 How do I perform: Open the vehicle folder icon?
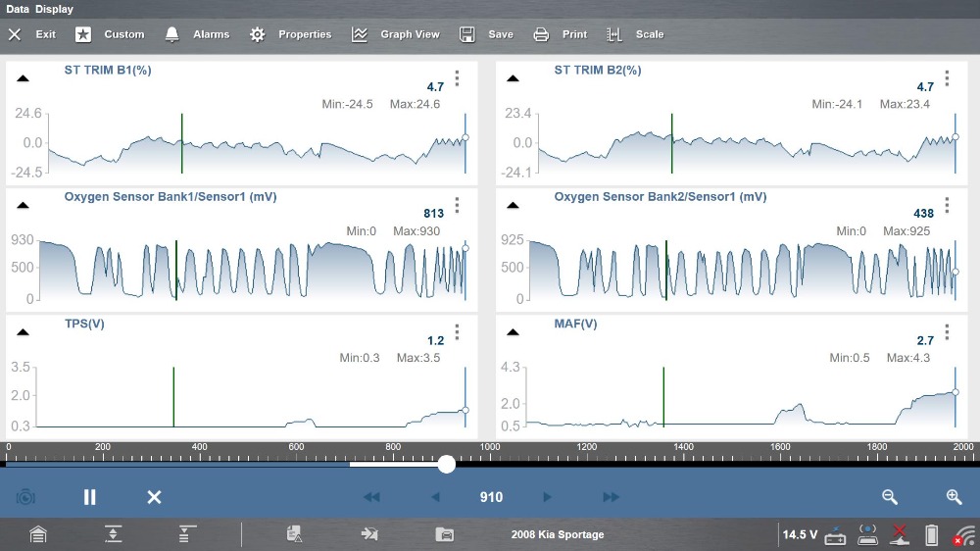[x=445, y=534]
